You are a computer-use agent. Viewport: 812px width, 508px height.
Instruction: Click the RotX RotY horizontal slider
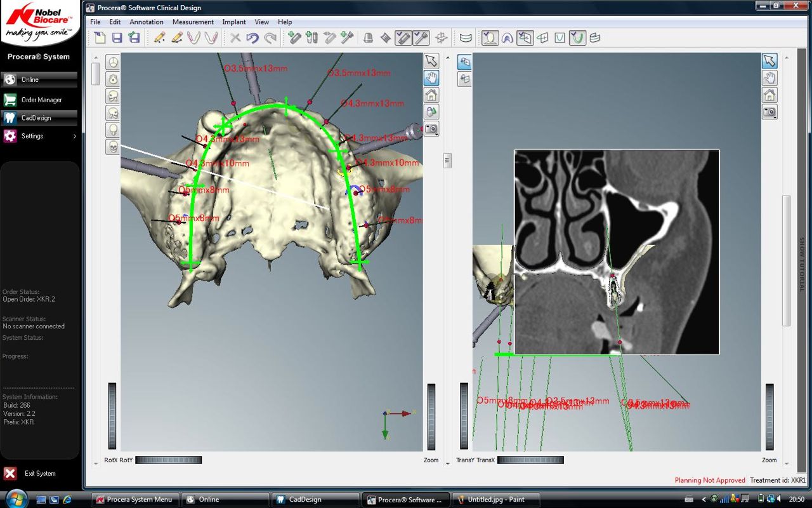[169, 460]
